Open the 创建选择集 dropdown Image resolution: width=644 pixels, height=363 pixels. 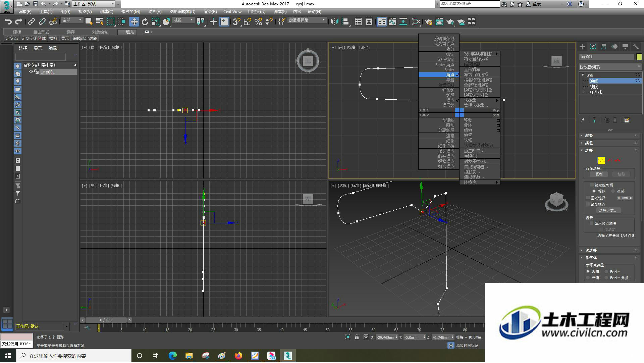coord(307,20)
